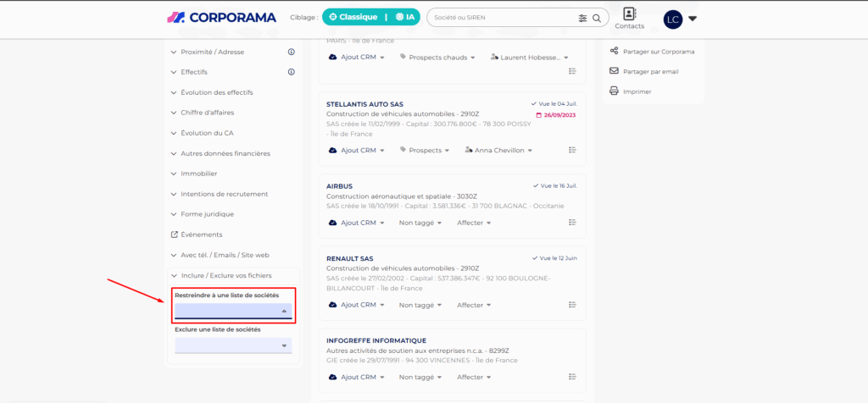Open the Contacts icon in header
Viewport: 868px width, 403px height.
(x=629, y=18)
